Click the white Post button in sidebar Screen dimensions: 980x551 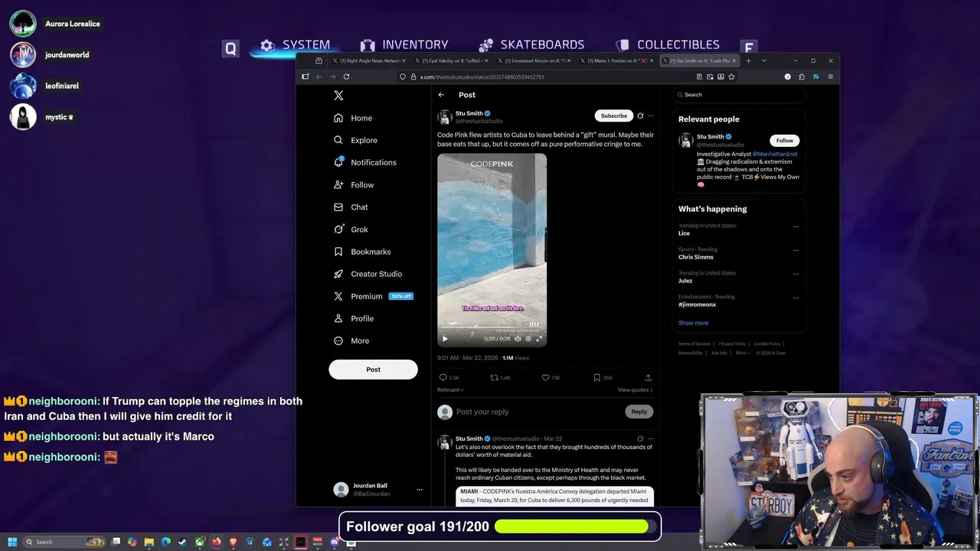click(x=373, y=369)
